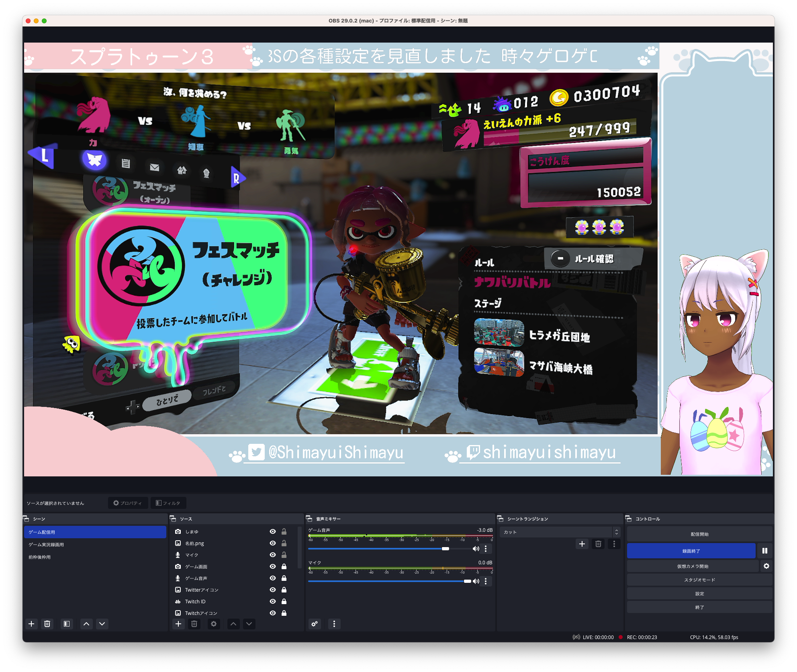
Task: Click the フィルタ button
Action: click(x=168, y=503)
